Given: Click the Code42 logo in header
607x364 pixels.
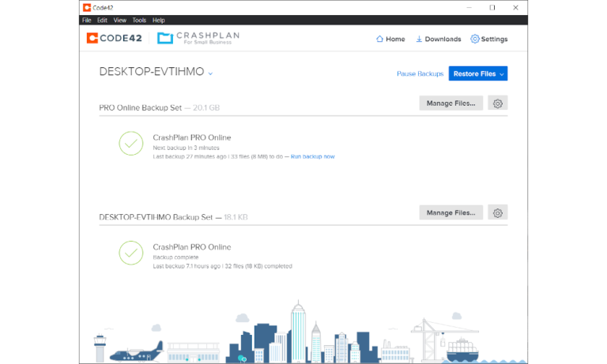Looking at the screenshot, I should click(x=114, y=38).
